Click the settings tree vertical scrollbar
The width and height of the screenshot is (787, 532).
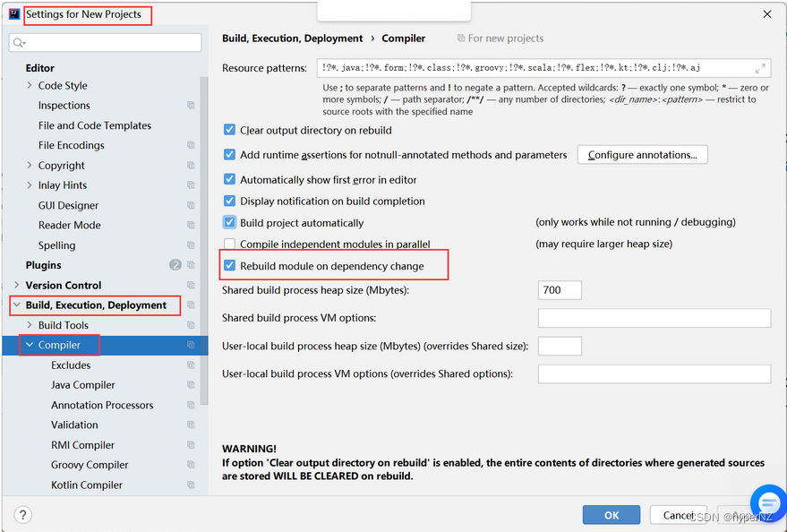204,241
